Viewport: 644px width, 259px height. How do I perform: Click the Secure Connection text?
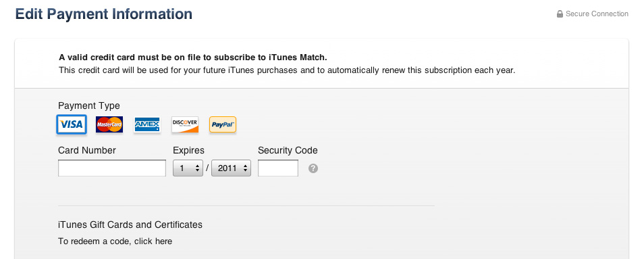[x=597, y=14]
